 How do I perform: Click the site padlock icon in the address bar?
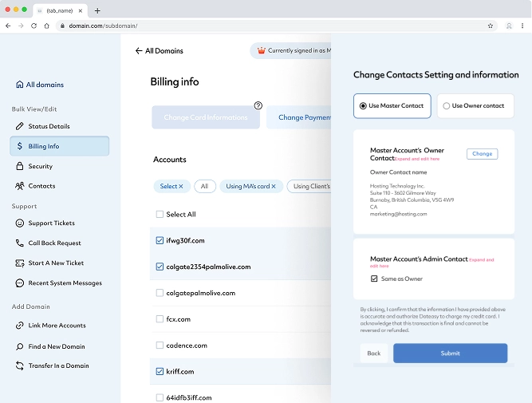[x=62, y=26]
